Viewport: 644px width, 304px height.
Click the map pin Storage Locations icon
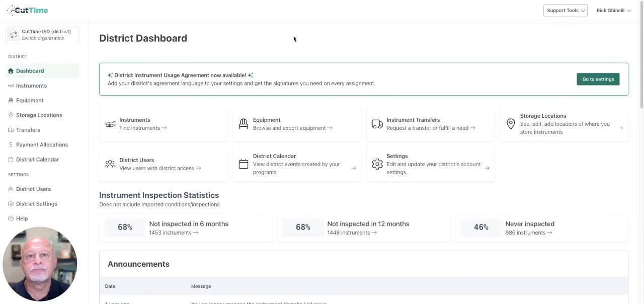coord(511,124)
